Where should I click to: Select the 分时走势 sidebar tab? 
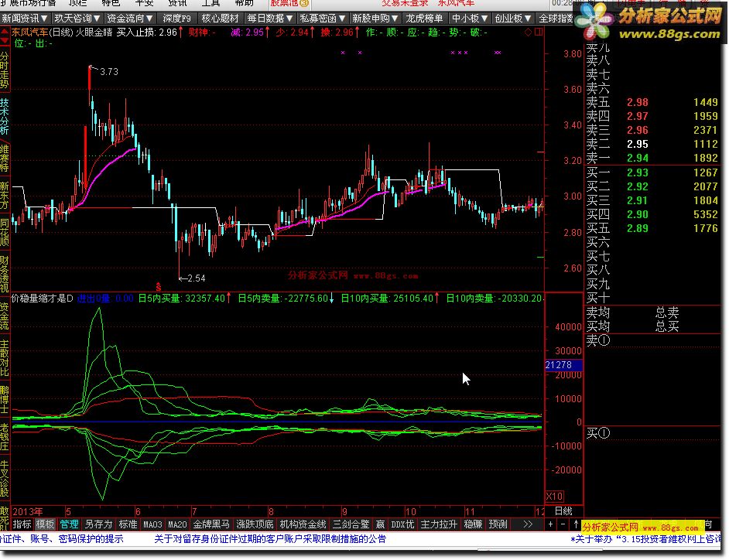coord(5,70)
